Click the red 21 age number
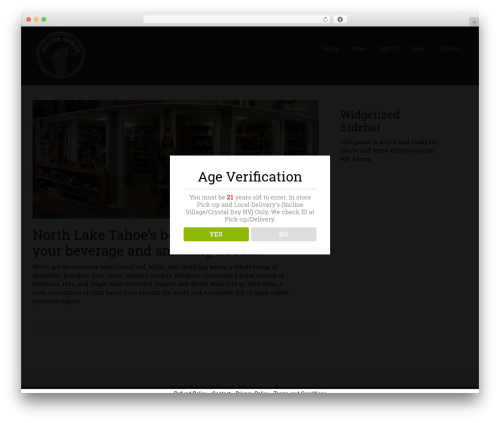 230,197
